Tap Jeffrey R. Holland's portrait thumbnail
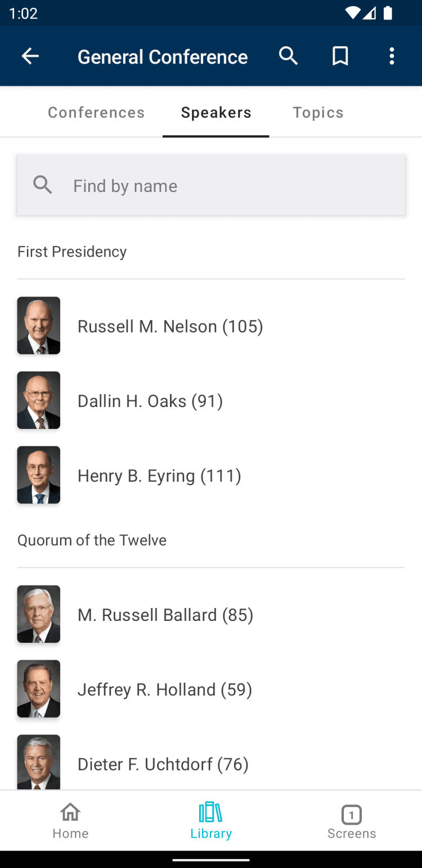This screenshot has height=868, width=422. [39, 689]
